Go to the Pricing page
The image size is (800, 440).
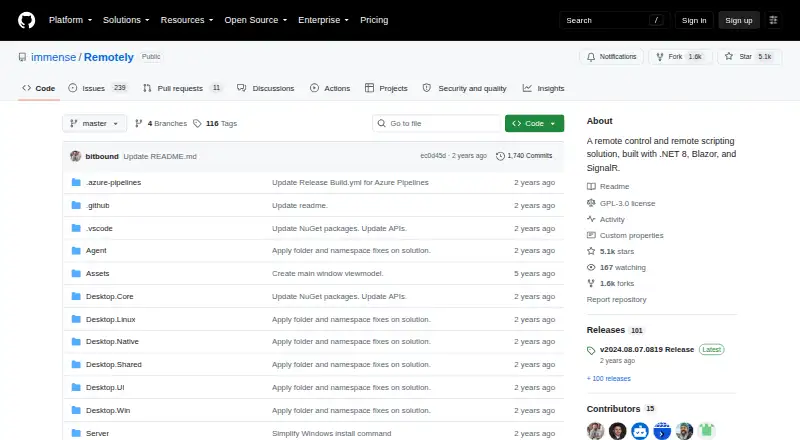point(374,20)
